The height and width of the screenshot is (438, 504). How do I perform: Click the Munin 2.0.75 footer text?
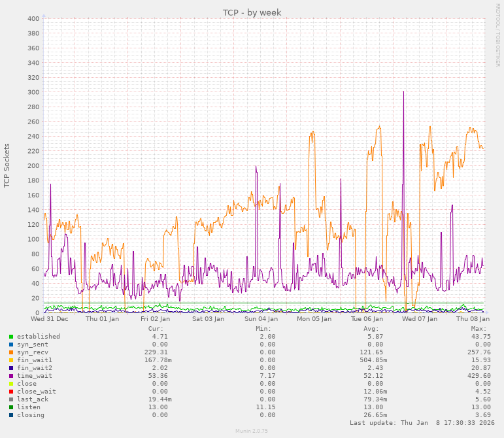pyautogui.click(x=252, y=431)
